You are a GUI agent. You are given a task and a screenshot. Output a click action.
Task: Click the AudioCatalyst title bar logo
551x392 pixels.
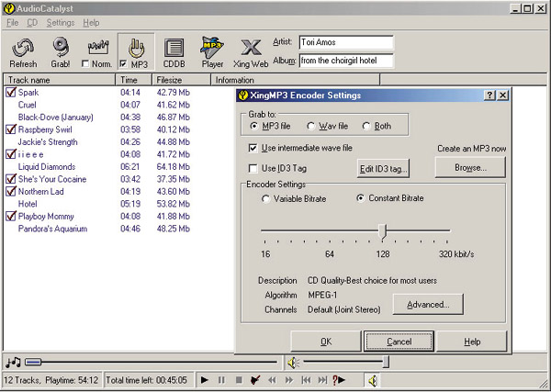coord(9,8)
